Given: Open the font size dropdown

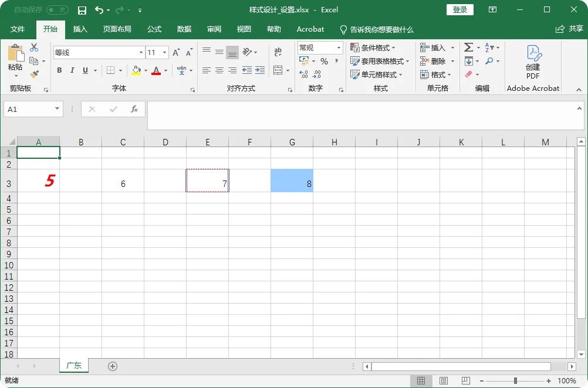Looking at the screenshot, I should (x=165, y=52).
